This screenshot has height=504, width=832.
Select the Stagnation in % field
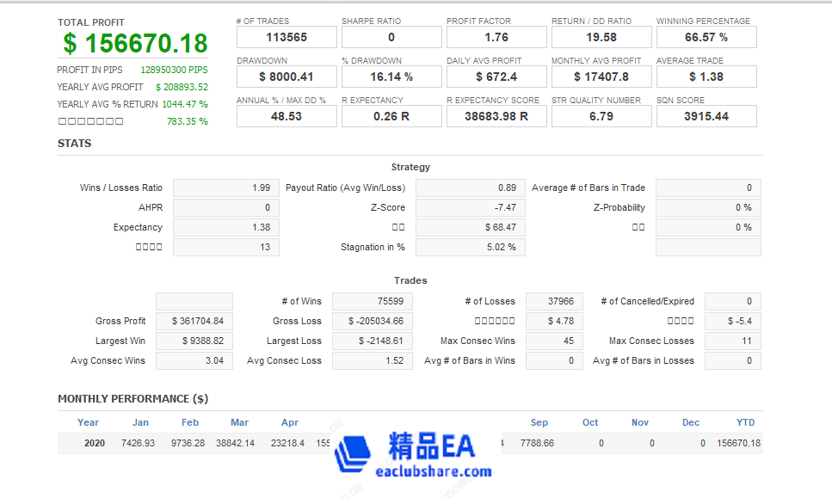[x=469, y=247]
